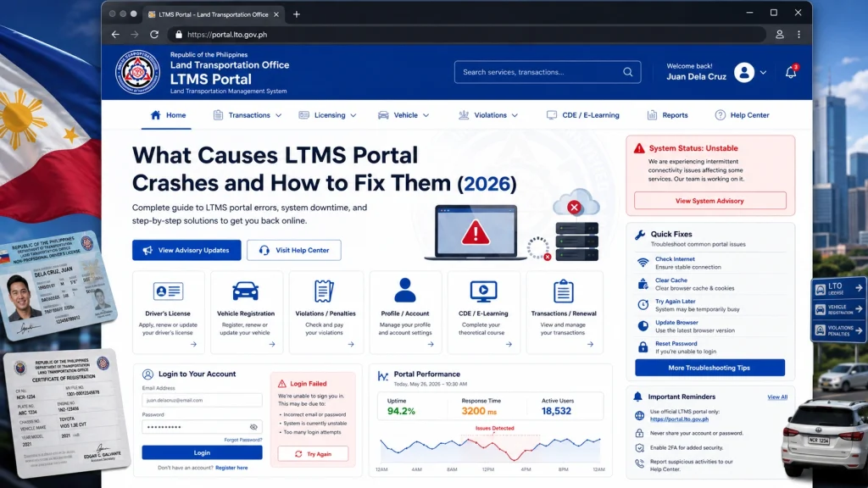Viewport: 868px width, 488px height.
Task: Open the browser three-dot menu
Action: 798,34
